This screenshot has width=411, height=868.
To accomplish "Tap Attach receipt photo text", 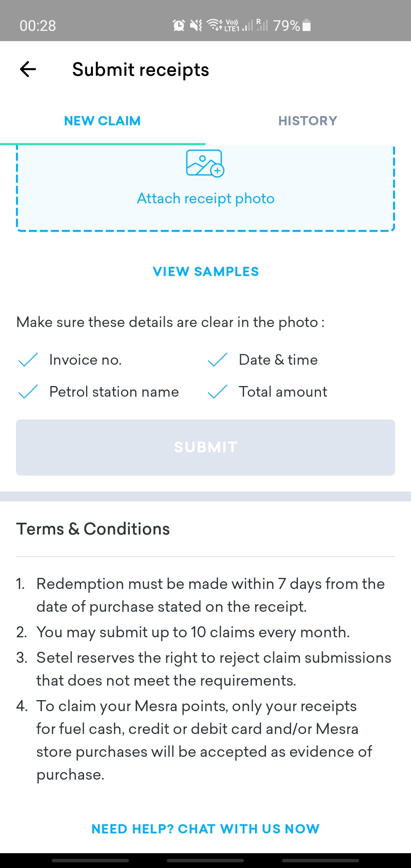I will (205, 198).
